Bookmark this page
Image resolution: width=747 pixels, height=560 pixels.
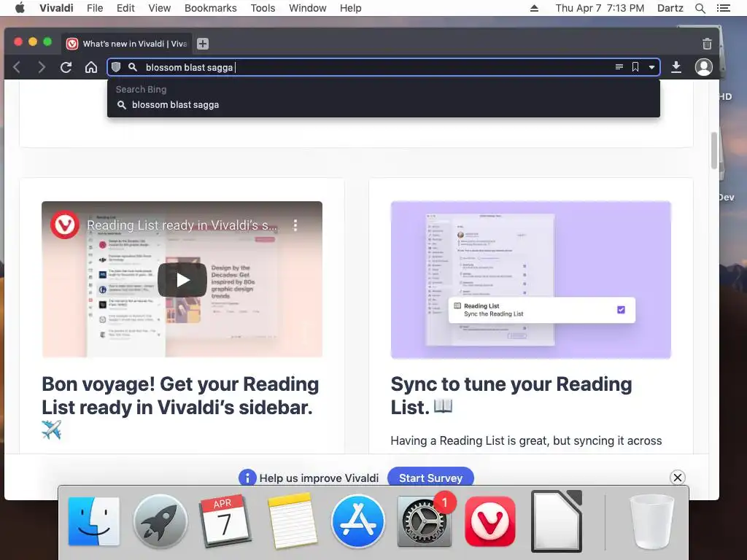635,67
